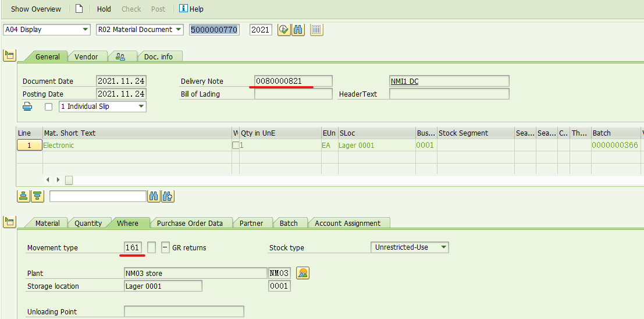
Task: Click the HeaderText field
Action: [x=449, y=94]
